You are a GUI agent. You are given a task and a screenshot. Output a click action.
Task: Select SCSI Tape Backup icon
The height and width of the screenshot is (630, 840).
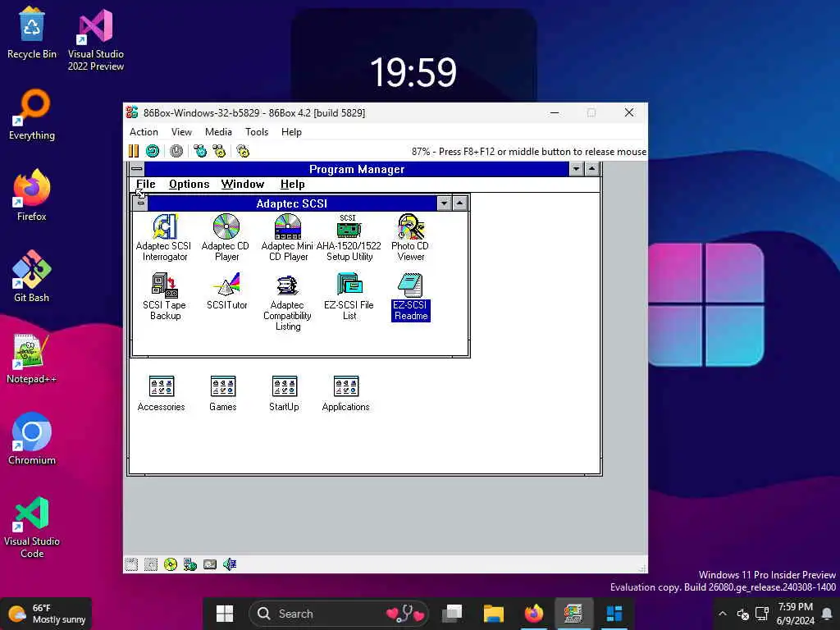164,296
